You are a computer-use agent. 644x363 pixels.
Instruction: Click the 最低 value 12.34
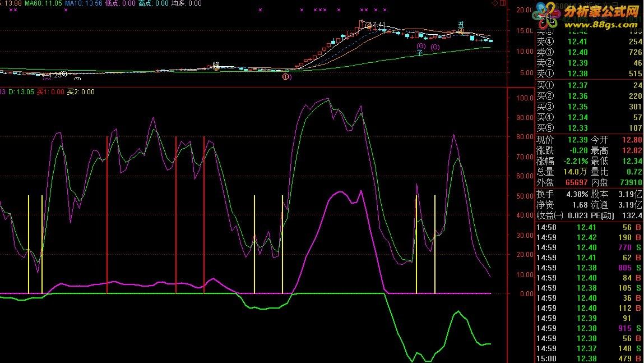pos(632,162)
